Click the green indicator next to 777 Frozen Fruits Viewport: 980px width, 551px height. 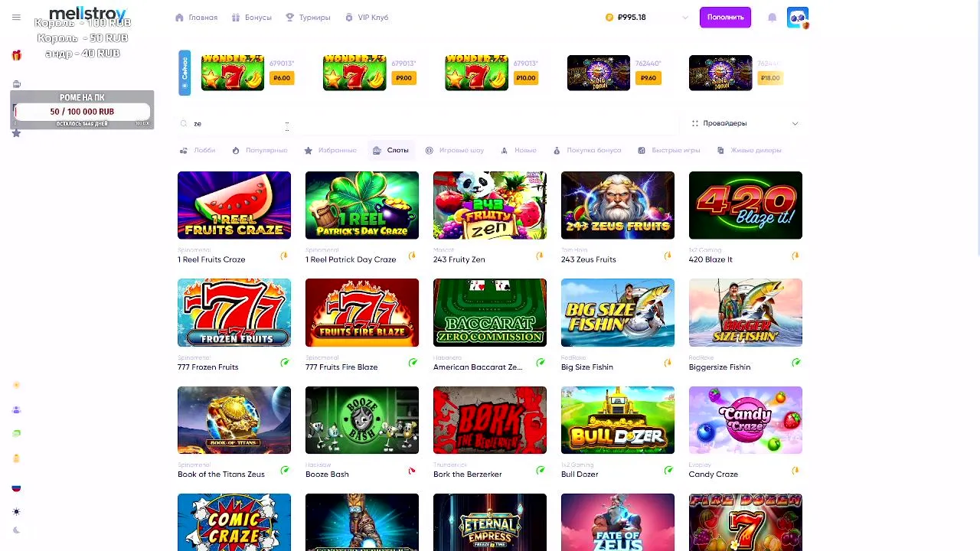(x=285, y=363)
